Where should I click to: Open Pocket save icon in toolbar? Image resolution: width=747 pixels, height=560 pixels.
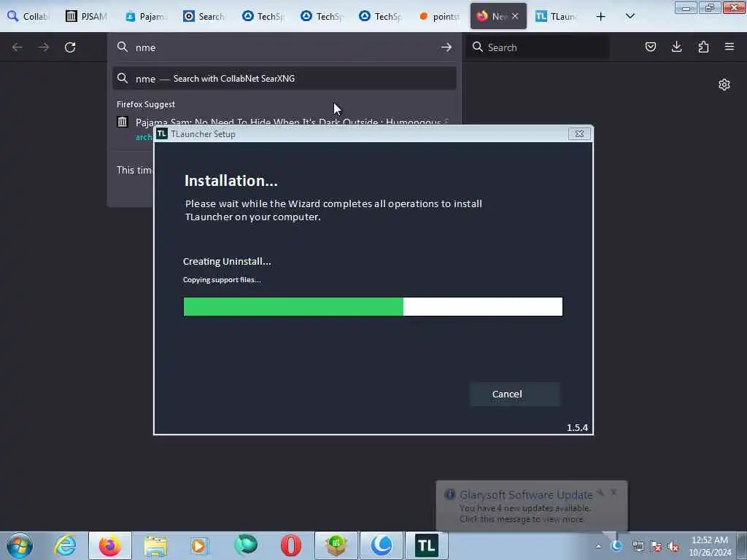pos(650,47)
